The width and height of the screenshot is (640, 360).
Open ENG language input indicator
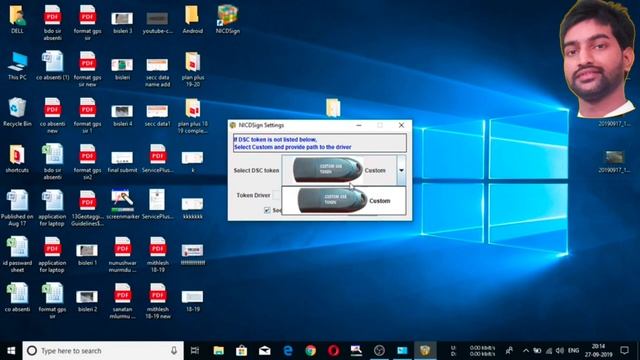click(573, 351)
